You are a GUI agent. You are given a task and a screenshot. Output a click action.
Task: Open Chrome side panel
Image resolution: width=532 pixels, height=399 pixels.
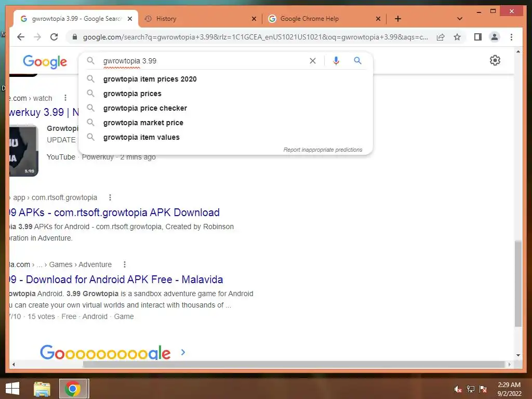pos(478,37)
